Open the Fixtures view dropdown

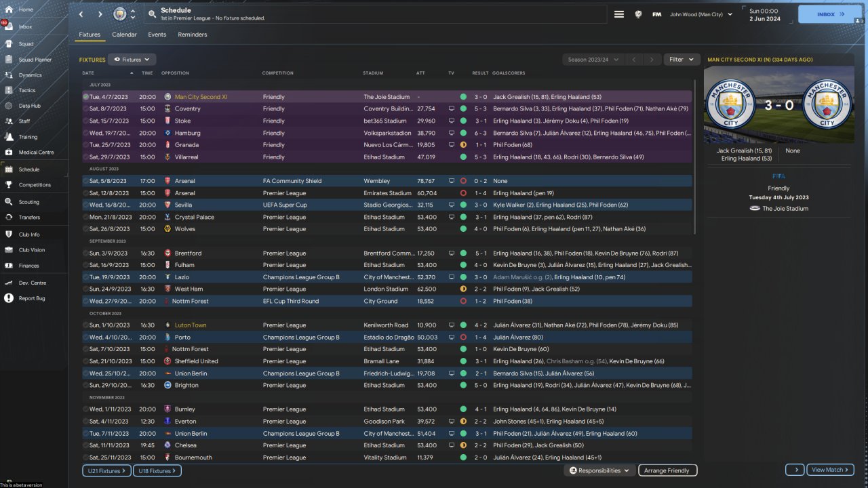tap(132, 60)
